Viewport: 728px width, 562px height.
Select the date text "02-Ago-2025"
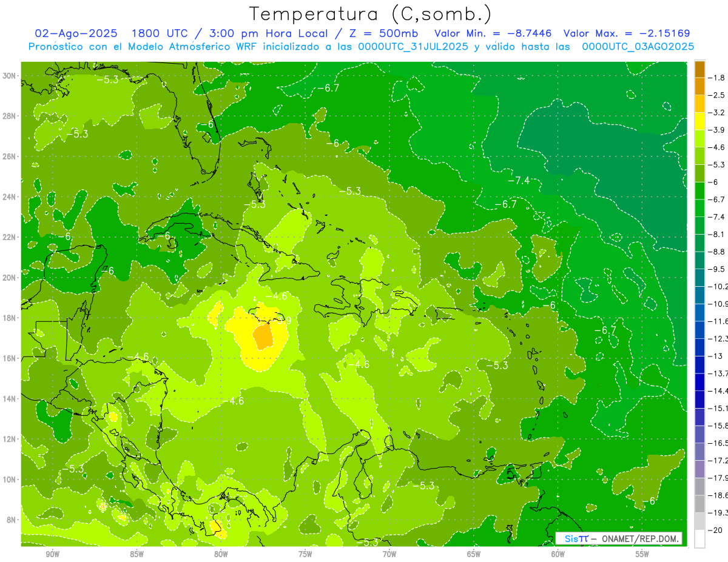click(76, 33)
